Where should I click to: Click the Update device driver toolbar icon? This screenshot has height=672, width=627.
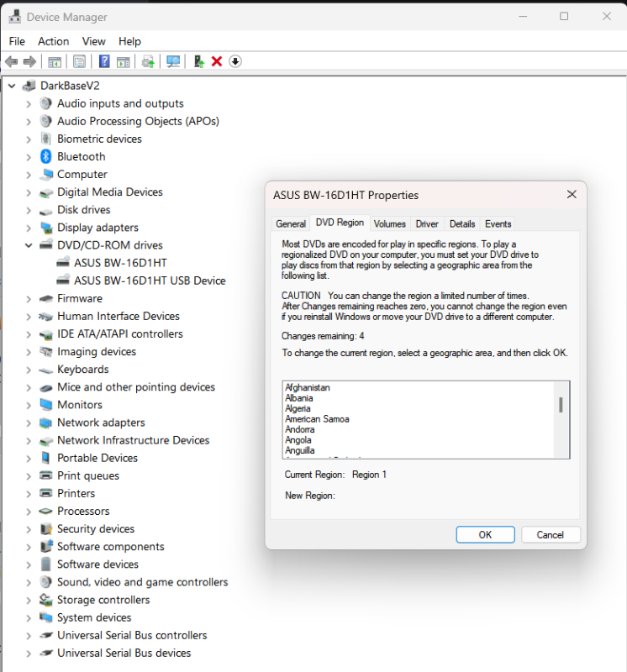(198, 61)
